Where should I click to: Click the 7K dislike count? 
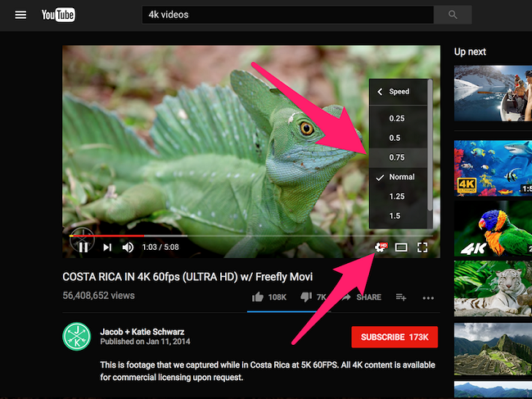click(x=321, y=297)
